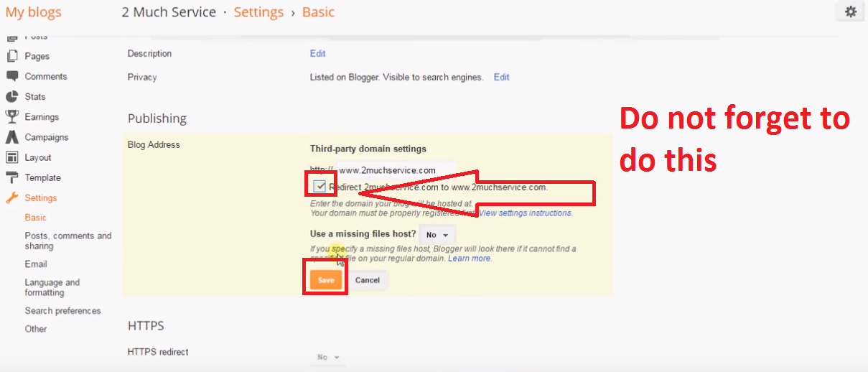The width and height of the screenshot is (868, 372).
Task: Click the orange Save button
Action: 326,280
